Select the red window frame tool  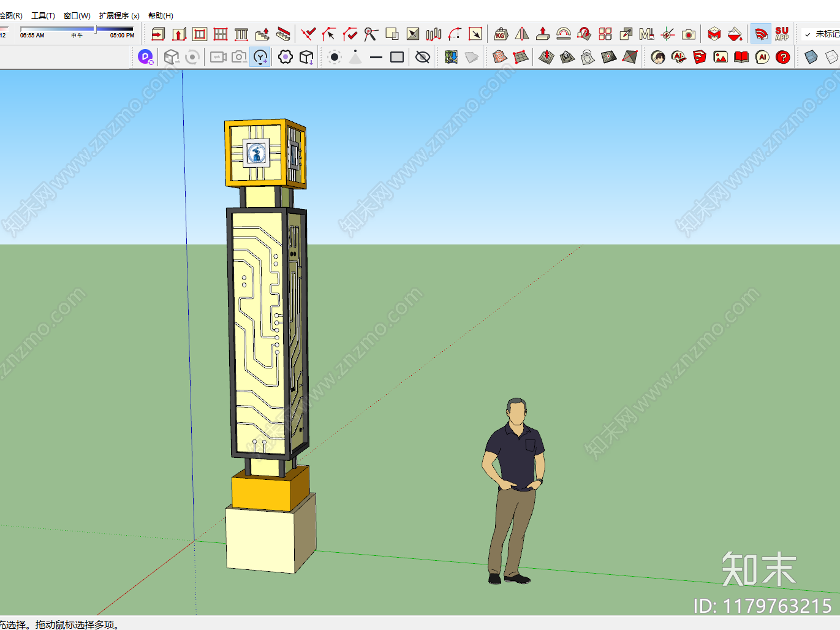(x=200, y=34)
